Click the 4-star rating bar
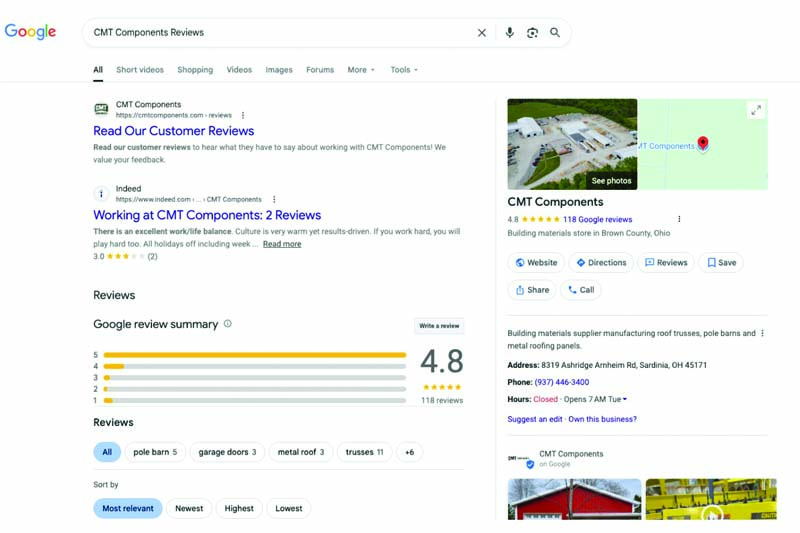Image resolution: width=800 pixels, height=533 pixels. (x=255, y=366)
